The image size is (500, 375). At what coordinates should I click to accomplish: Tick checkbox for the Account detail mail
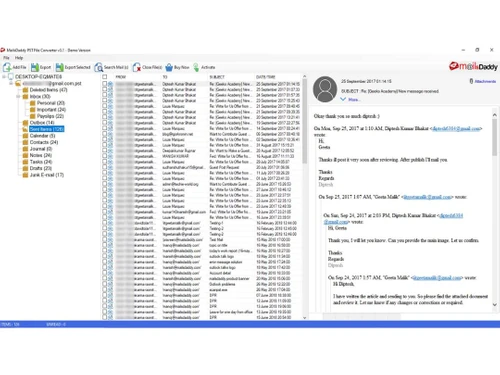(x=105, y=273)
